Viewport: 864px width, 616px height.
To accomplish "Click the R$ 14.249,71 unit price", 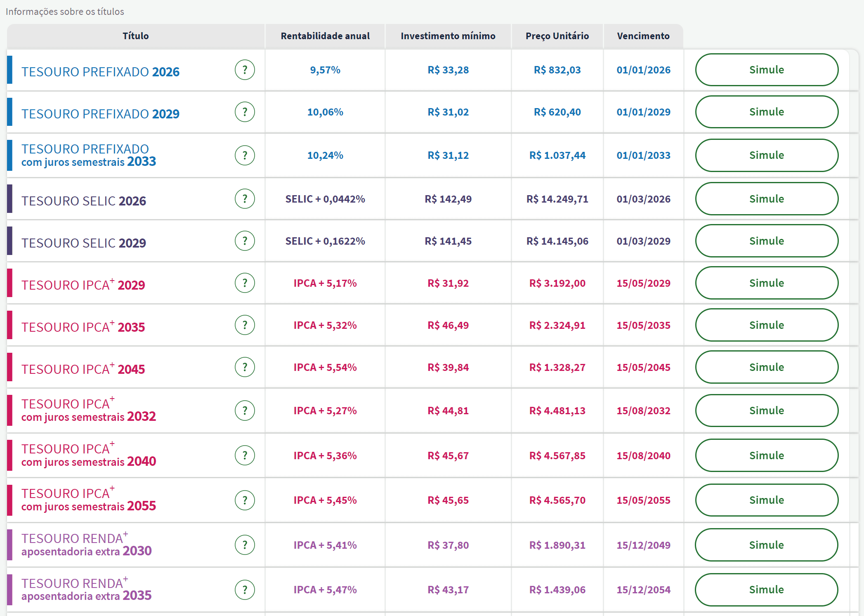I will tap(557, 199).
